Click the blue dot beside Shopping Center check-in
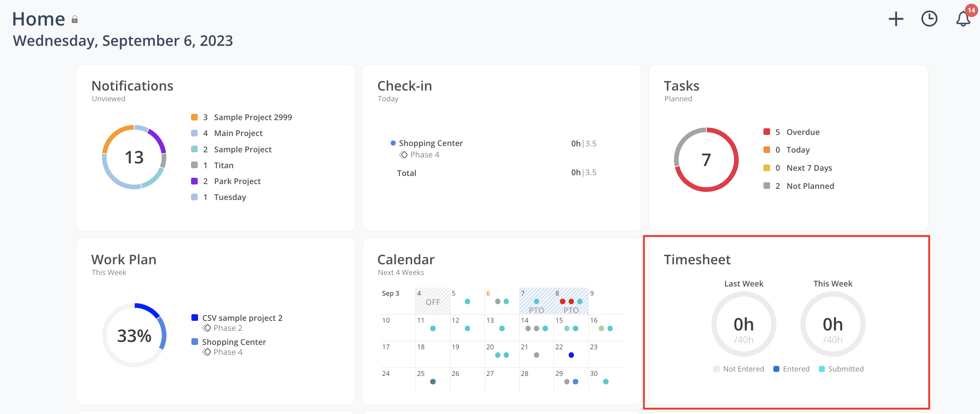The image size is (980, 414). point(393,143)
